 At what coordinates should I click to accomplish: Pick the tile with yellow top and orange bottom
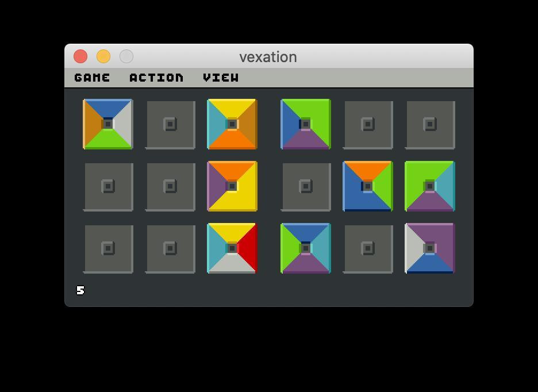232,124
